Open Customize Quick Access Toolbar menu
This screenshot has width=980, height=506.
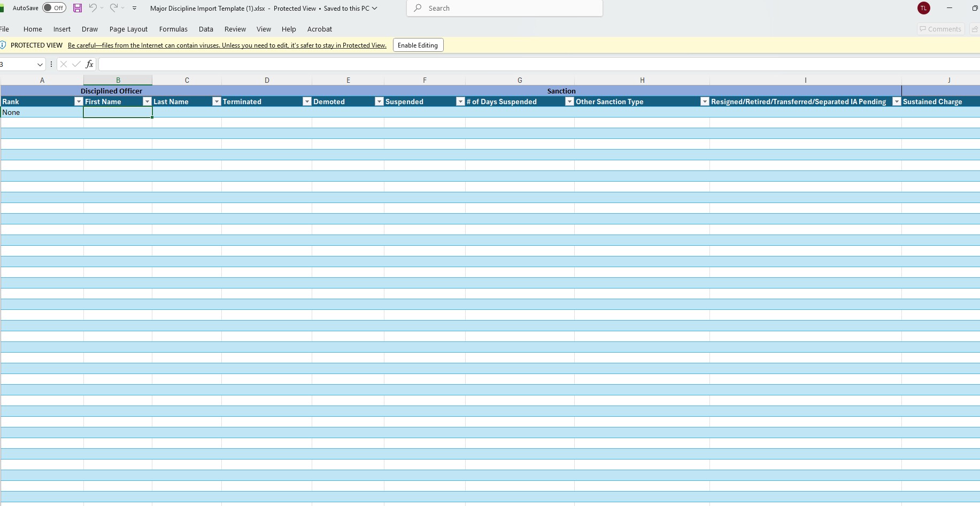pos(134,8)
